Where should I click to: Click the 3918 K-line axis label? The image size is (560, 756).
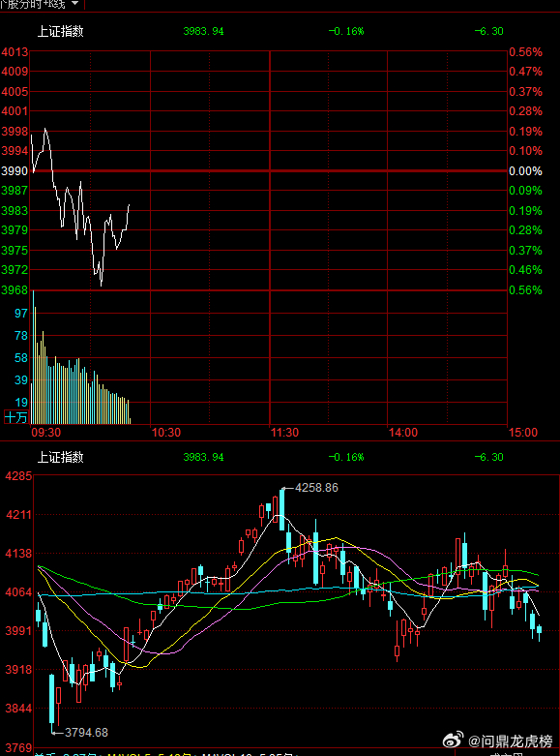[18, 670]
